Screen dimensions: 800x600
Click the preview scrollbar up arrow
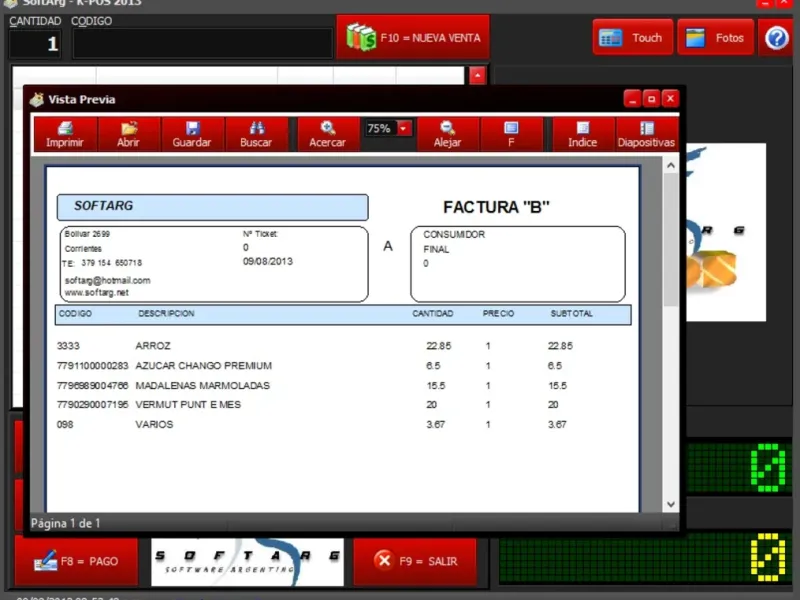[671, 165]
